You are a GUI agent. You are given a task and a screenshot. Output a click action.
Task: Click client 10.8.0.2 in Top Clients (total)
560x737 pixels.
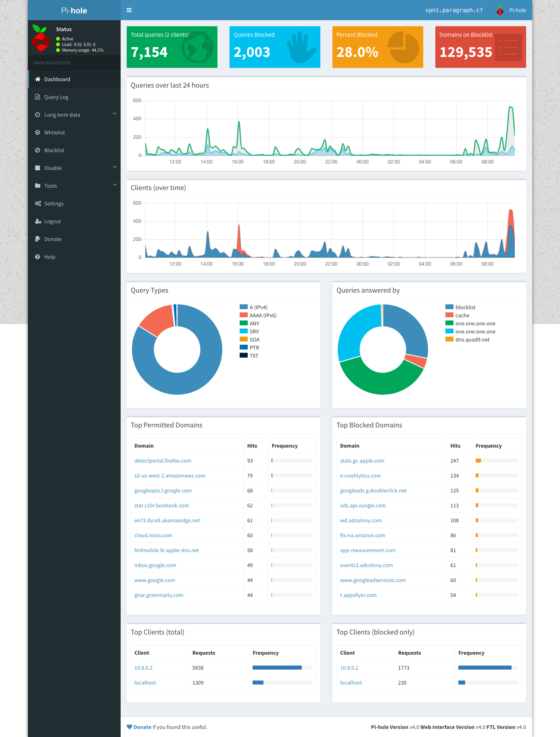143,668
